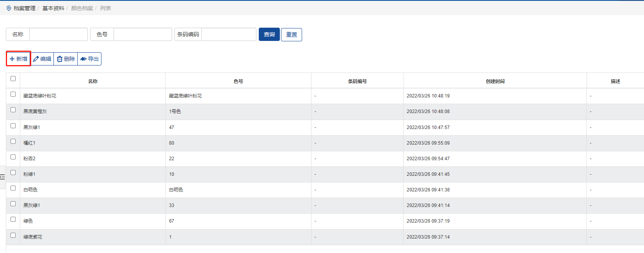Click the location pin icon in breadcrumb
The width and height of the screenshot is (644, 253).
9,8
